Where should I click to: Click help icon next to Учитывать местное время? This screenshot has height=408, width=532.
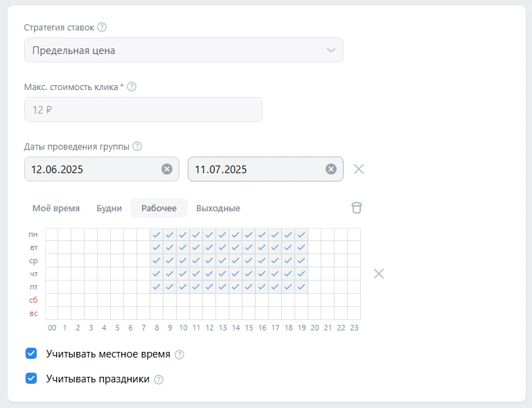(x=179, y=355)
